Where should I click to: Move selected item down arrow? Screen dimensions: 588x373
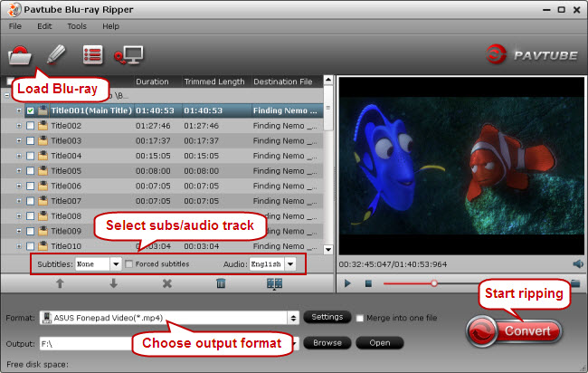click(114, 283)
